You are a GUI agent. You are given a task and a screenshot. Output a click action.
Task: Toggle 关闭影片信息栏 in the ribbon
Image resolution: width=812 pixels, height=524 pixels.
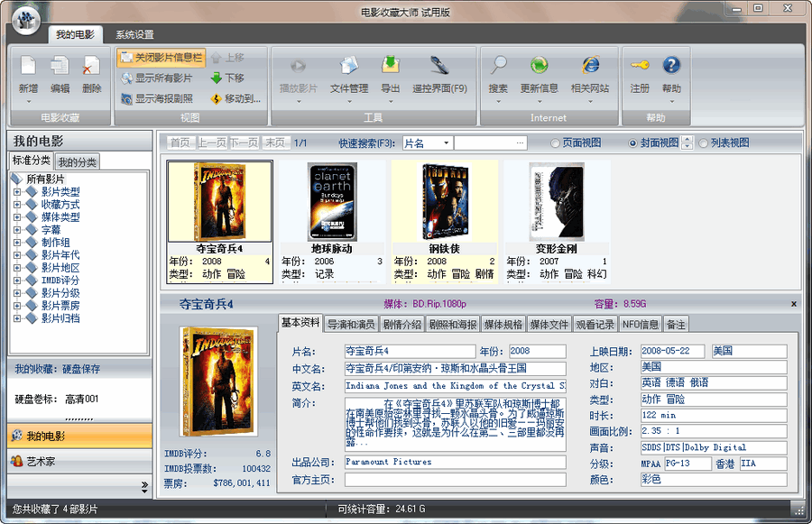tap(161, 56)
